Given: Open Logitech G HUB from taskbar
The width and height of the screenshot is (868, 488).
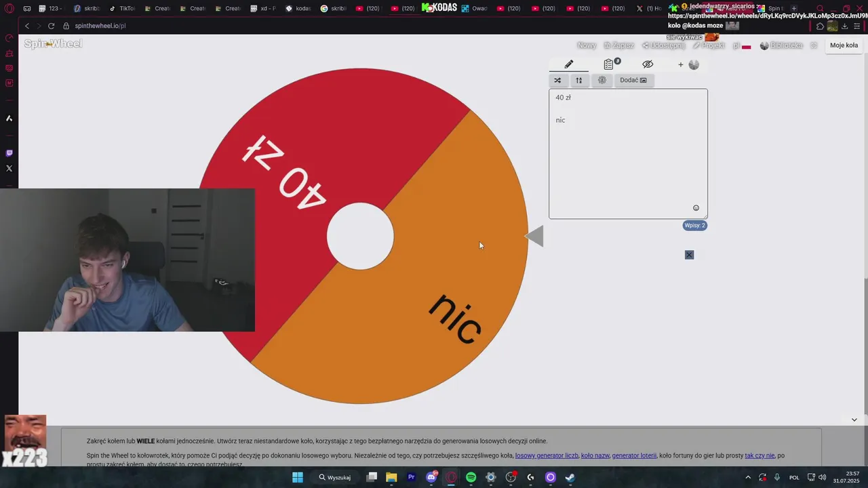Looking at the screenshot, I should point(530,477).
